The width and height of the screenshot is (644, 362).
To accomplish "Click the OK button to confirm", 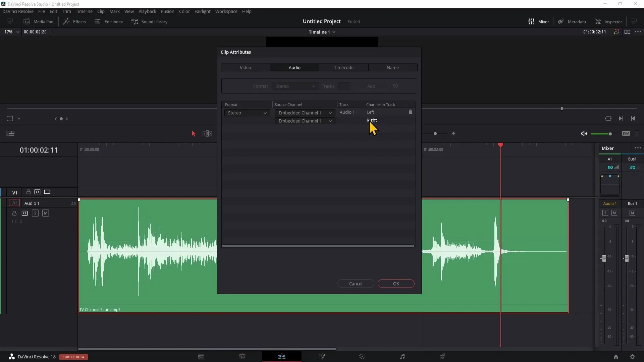I will pyautogui.click(x=396, y=283).
